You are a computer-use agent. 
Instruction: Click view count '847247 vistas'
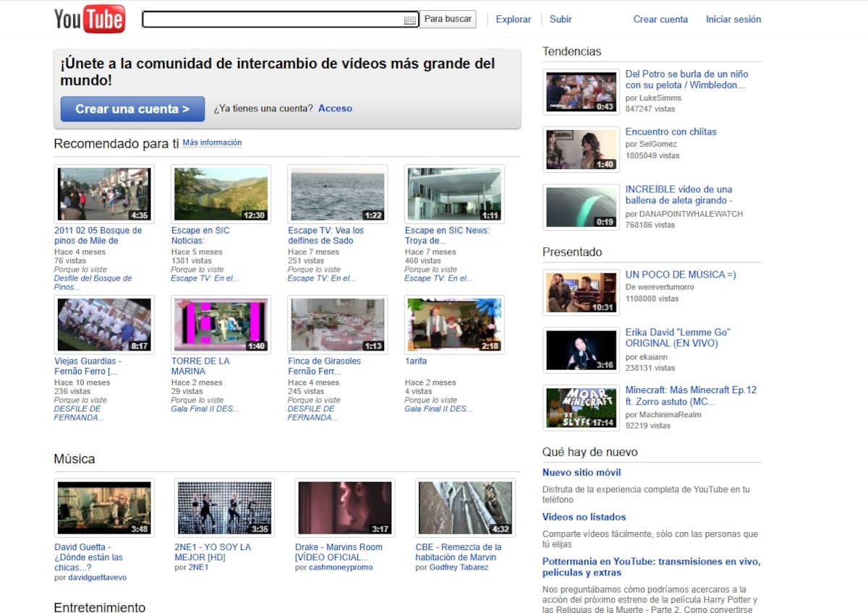click(650, 109)
